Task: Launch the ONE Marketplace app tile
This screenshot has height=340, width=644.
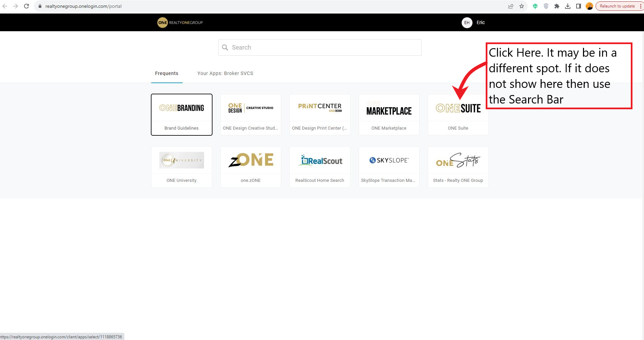Action: tap(389, 115)
